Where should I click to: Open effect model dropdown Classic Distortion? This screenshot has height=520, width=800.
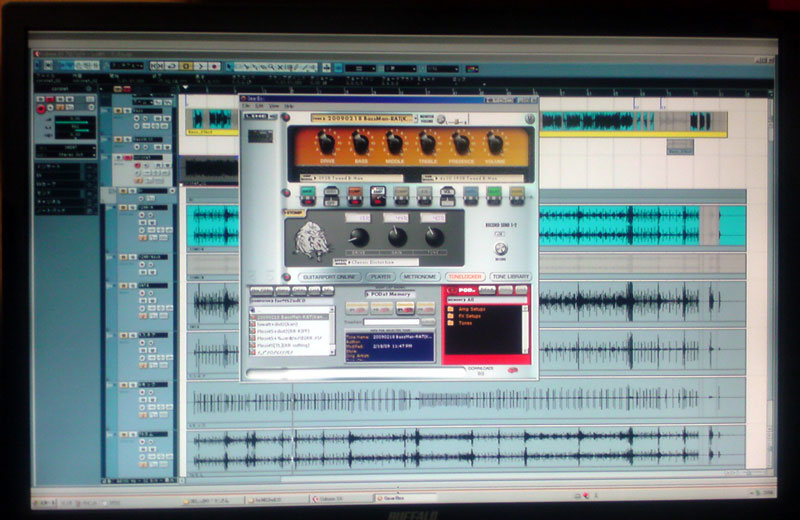point(376,262)
